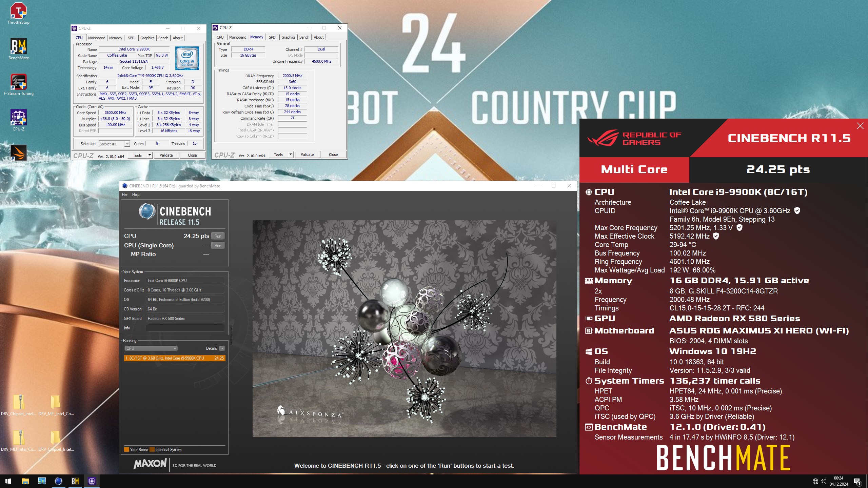The image size is (868, 488).
Task: Click the BenchMate taskbar icon
Action: point(75,481)
